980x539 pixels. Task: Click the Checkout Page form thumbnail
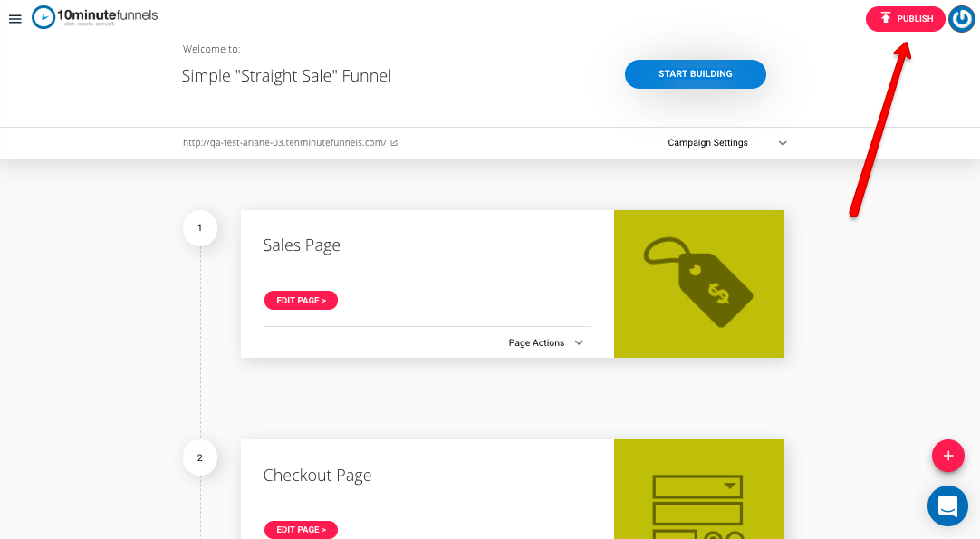[x=698, y=489]
